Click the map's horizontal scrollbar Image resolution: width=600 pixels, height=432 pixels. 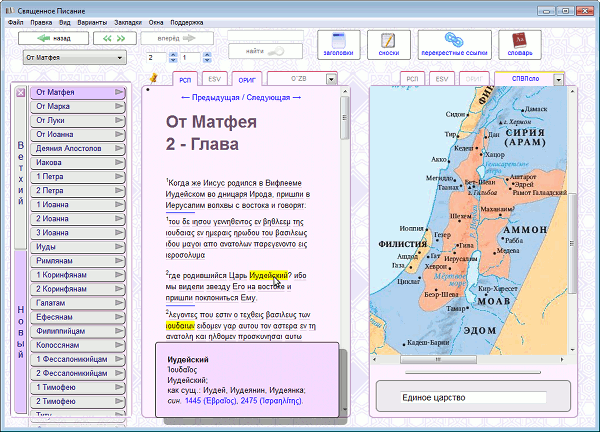[468, 357]
